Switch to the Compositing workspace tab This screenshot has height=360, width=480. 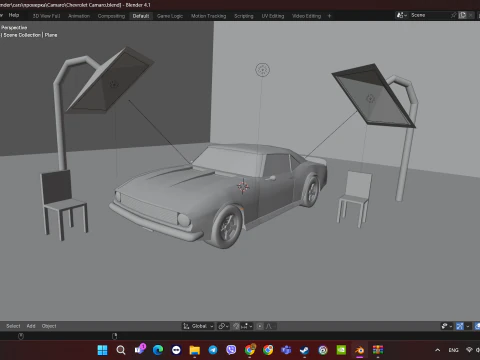coord(111,16)
